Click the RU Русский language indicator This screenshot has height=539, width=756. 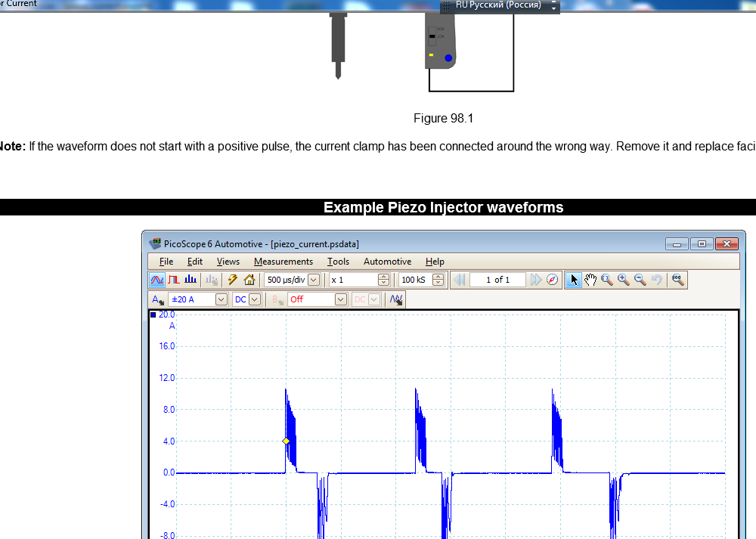[498, 5]
